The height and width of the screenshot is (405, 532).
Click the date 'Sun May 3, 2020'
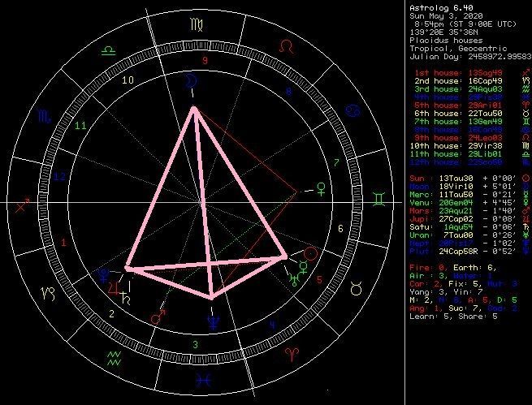(x=446, y=16)
